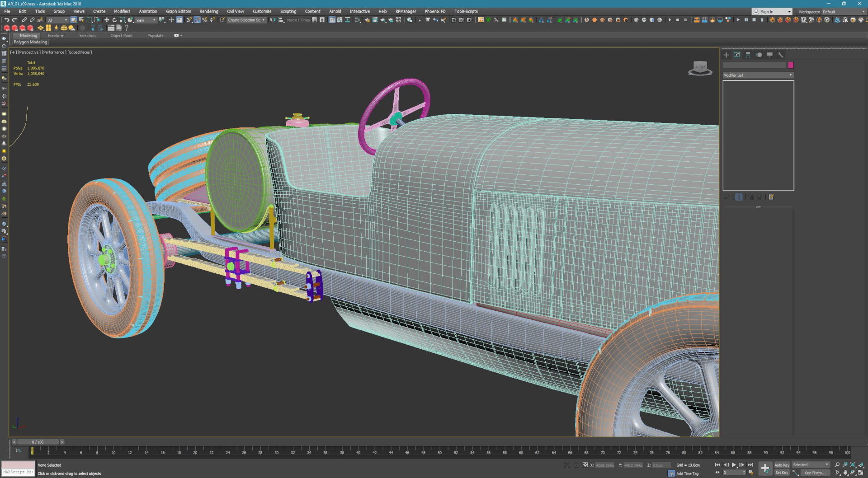Click the Zoom magnifier viewport control
The image size is (868, 478).
click(837, 465)
